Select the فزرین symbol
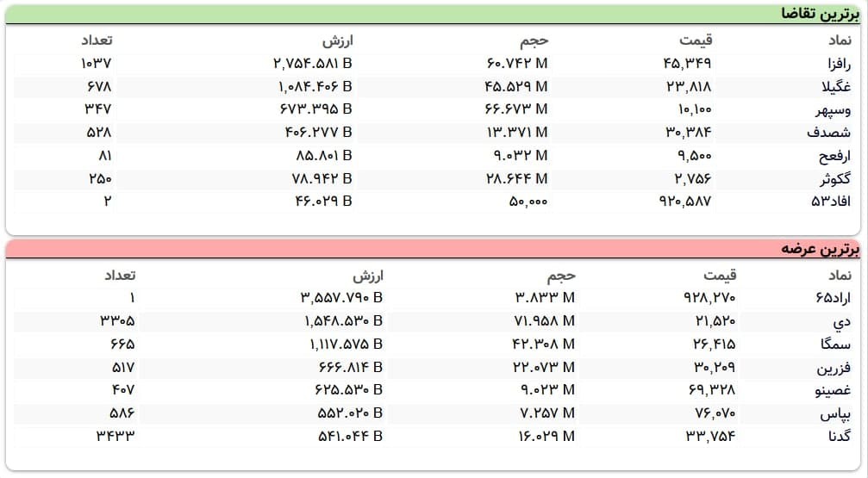The height and width of the screenshot is (478, 868). coord(834,368)
